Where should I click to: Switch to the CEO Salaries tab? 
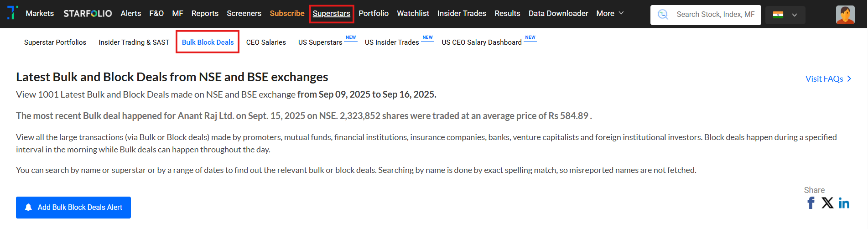click(x=266, y=42)
